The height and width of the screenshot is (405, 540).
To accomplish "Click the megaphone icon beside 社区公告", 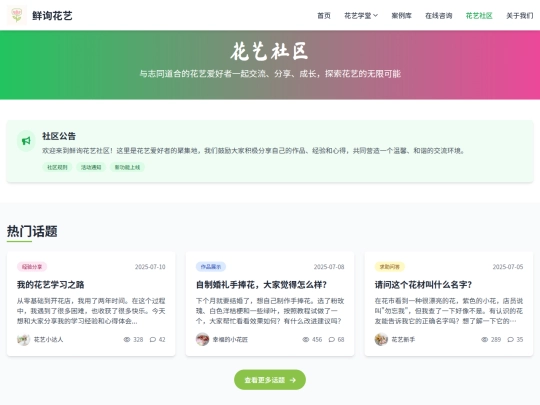I will 26,141.
